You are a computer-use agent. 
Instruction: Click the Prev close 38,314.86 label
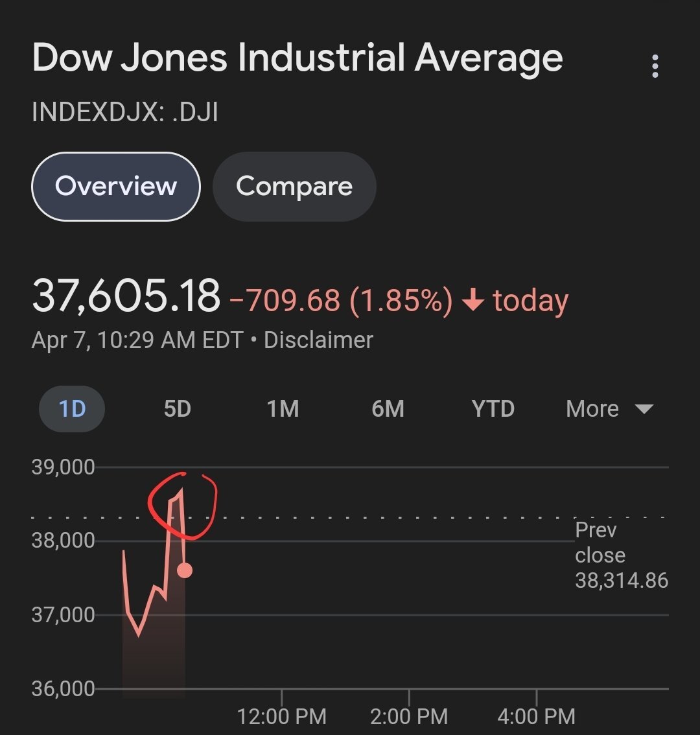pyautogui.click(x=620, y=555)
